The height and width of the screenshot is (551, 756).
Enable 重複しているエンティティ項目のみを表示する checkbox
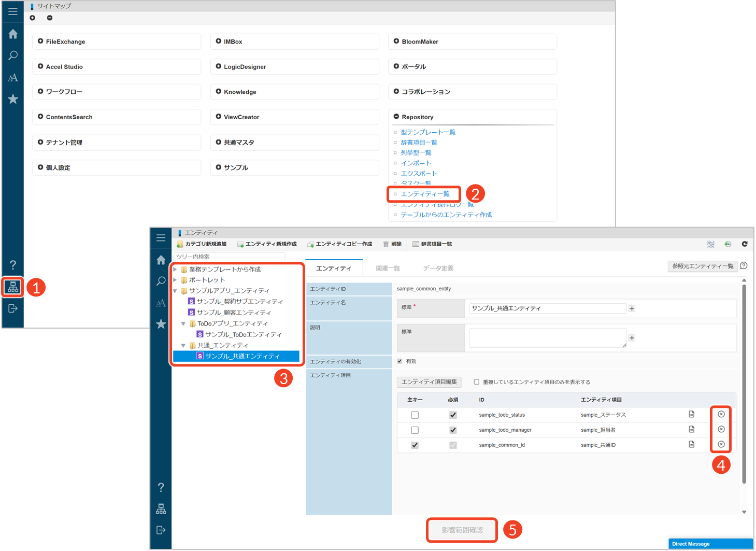pos(476,382)
